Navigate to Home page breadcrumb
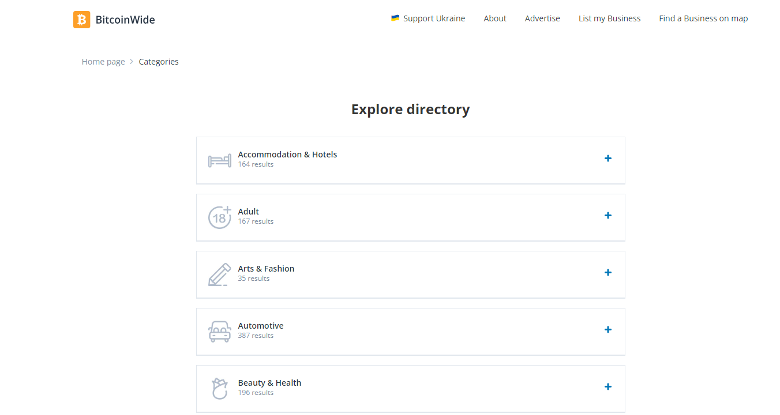This screenshot has width=780, height=415. click(103, 62)
